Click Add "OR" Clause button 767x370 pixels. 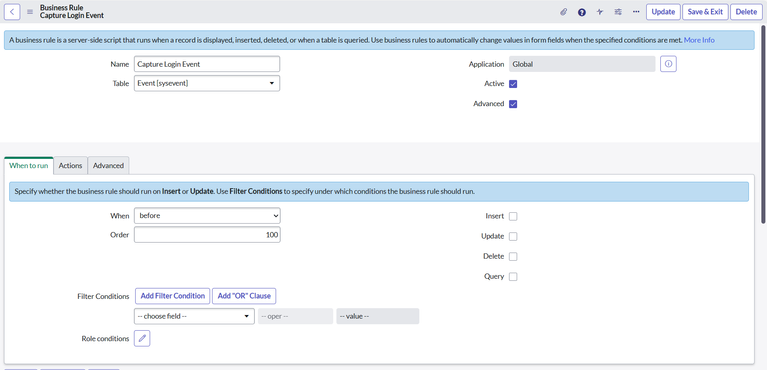click(244, 296)
